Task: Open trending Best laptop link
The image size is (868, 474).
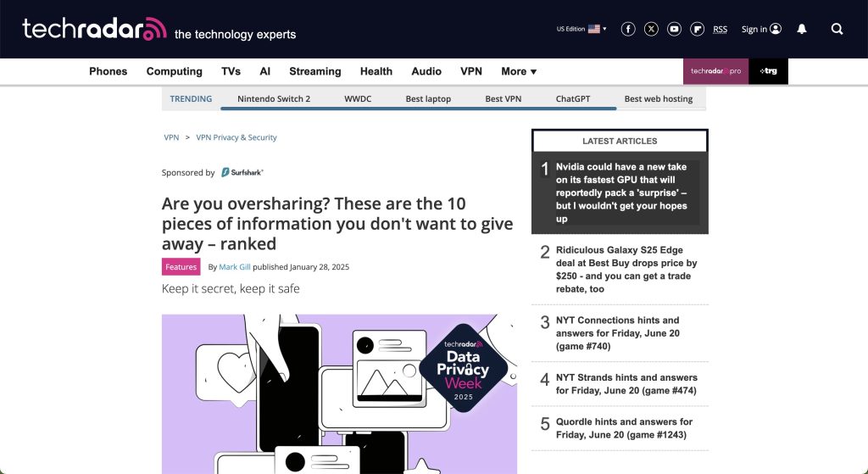Action: coord(428,98)
